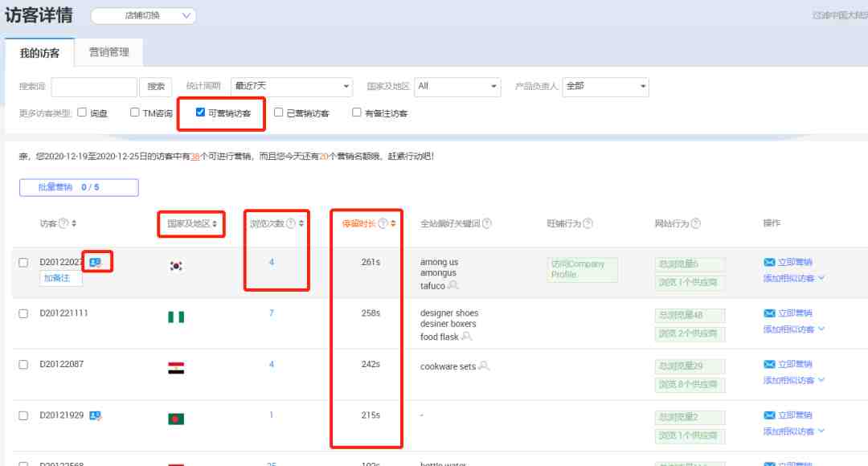Image resolution: width=868 pixels, height=466 pixels.
Task: Click the contact card icon in first visitor row
Action: [95, 263]
